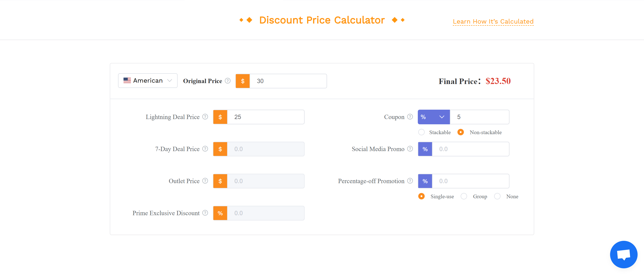Show help for Prime Exclusive Discount
644x277 pixels.
tap(205, 213)
